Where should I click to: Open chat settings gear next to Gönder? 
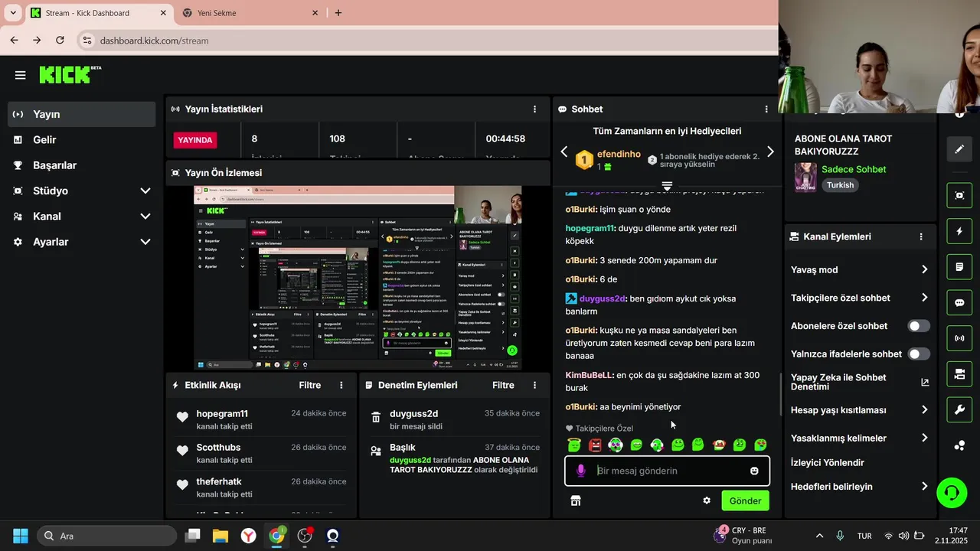pos(707,500)
